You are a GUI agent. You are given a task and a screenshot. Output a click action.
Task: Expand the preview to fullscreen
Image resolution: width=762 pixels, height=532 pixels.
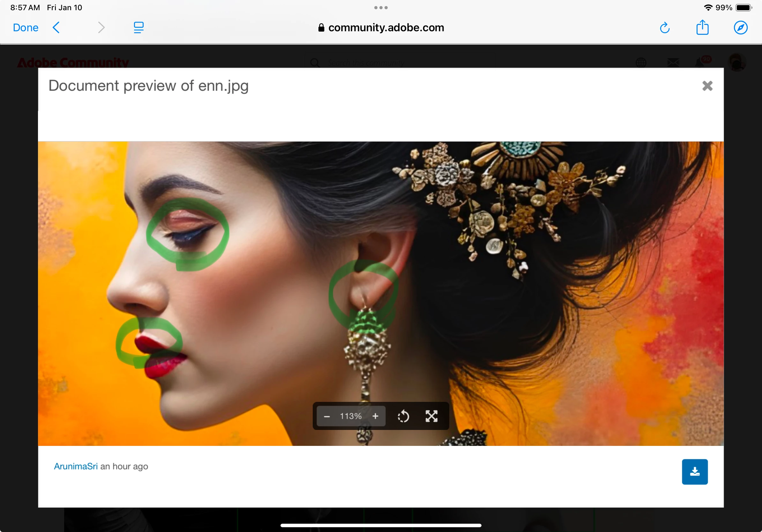[x=431, y=416]
